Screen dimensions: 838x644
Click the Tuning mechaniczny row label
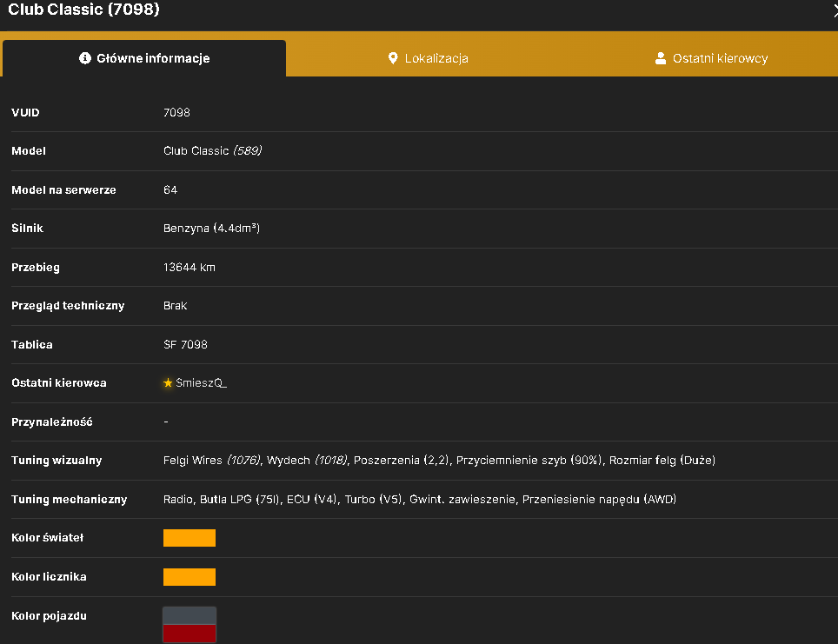coord(69,499)
